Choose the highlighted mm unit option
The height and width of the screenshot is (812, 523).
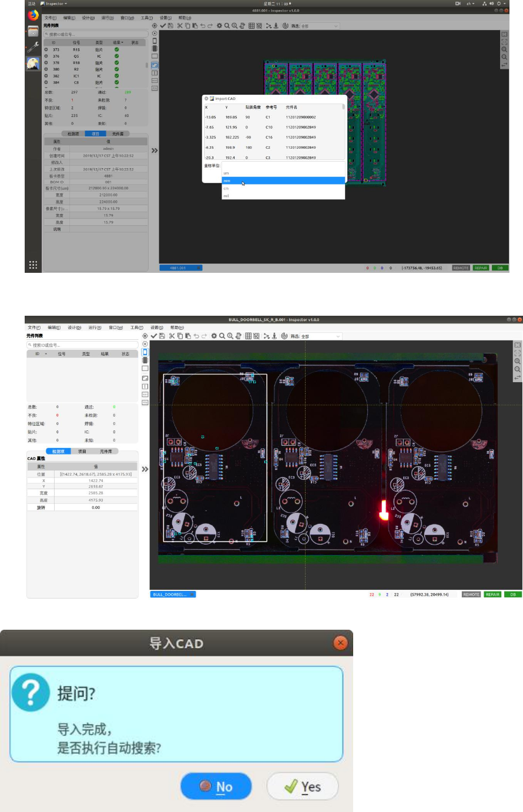pyautogui.click(x=283, y=181)
